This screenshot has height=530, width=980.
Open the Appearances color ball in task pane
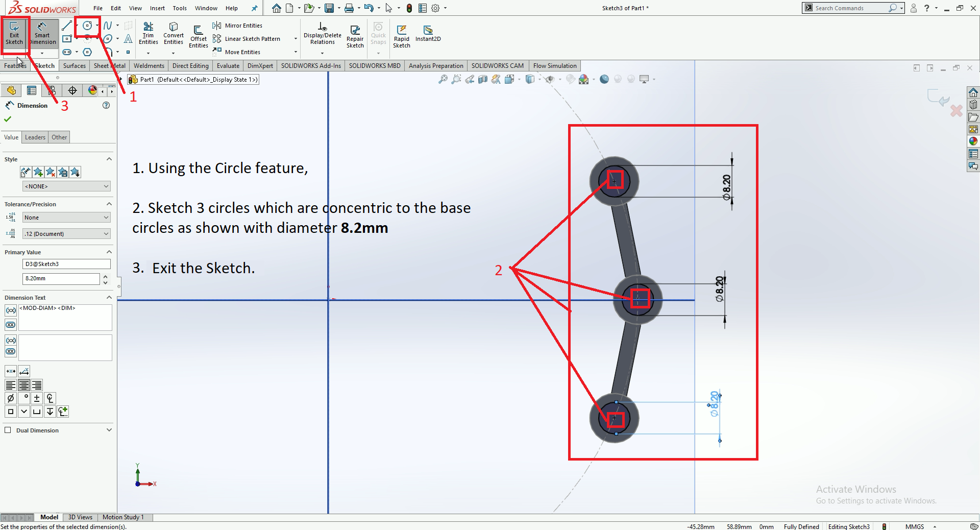click(x=973, y=141)
